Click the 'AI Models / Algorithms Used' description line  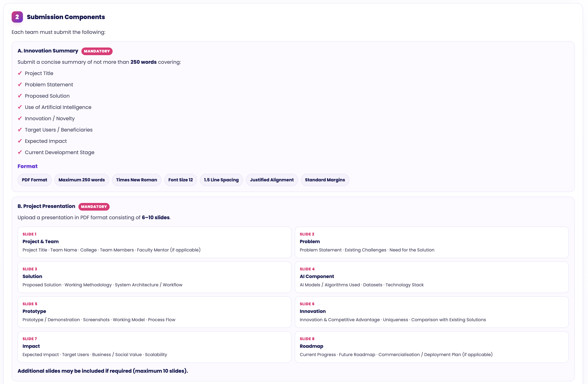click(362, 285)
